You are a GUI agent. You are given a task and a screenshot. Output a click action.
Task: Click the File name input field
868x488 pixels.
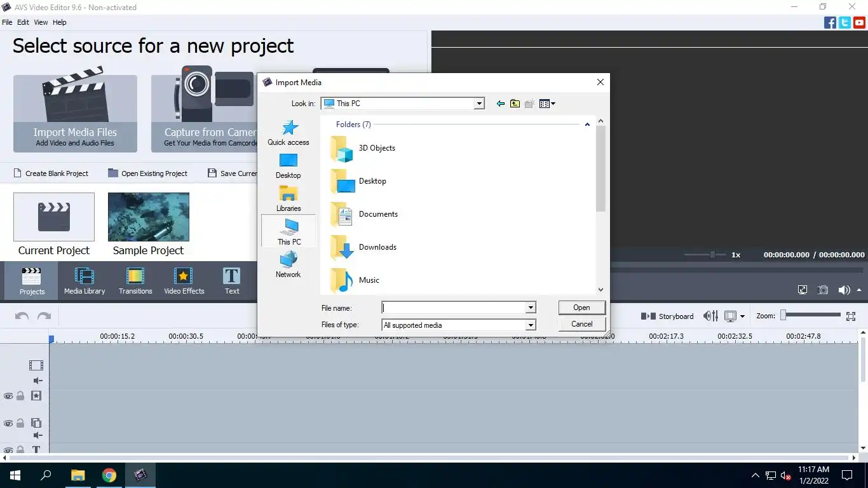click(x=454, y=308)
